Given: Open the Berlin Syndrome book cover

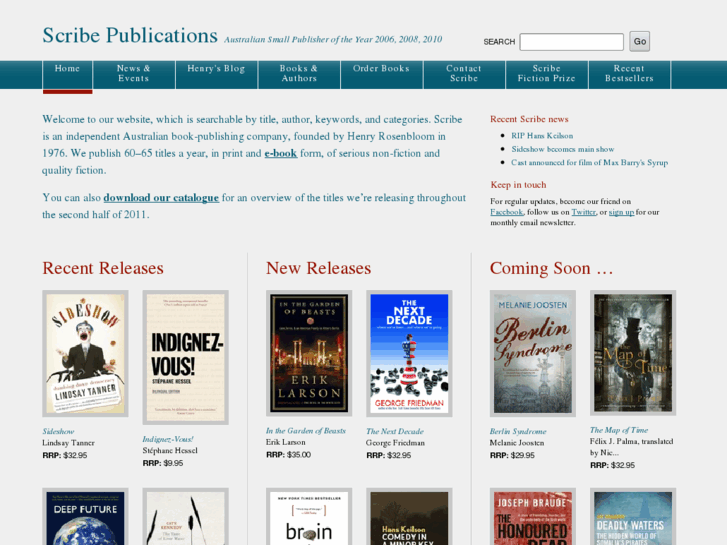Looking at the screenshot, I should pyautogui.click(x=533, y=353).
